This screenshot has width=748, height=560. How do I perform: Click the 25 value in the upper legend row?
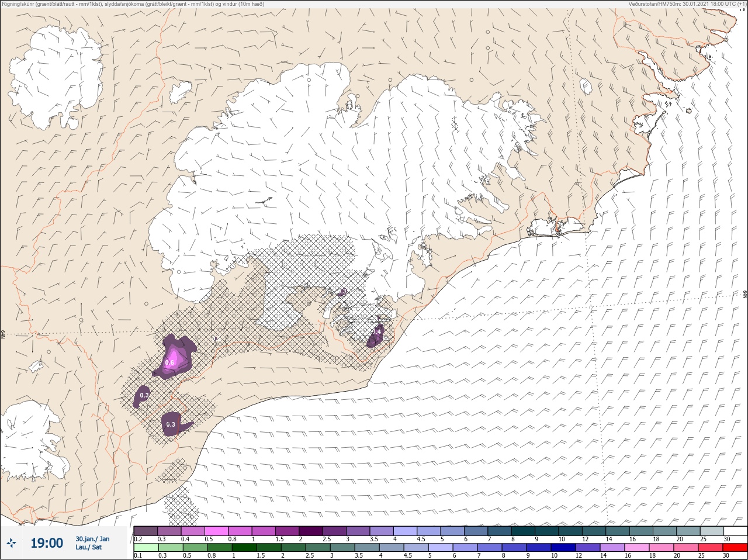click(703, 539)
